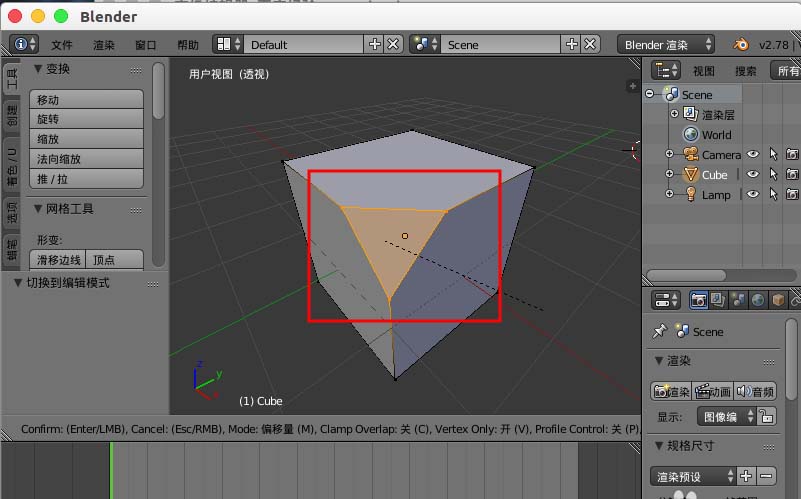
Task: Open the 窗口 menu
Action: point(146,45)
